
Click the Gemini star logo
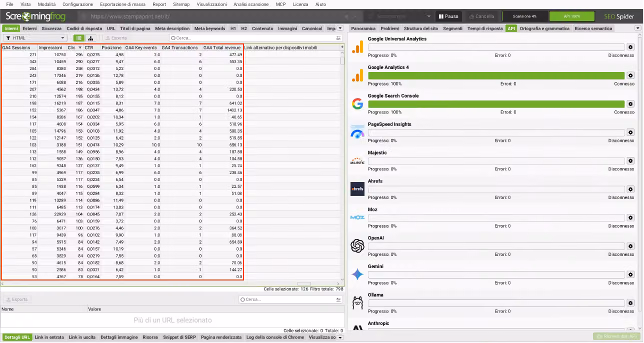pos(357,274)
